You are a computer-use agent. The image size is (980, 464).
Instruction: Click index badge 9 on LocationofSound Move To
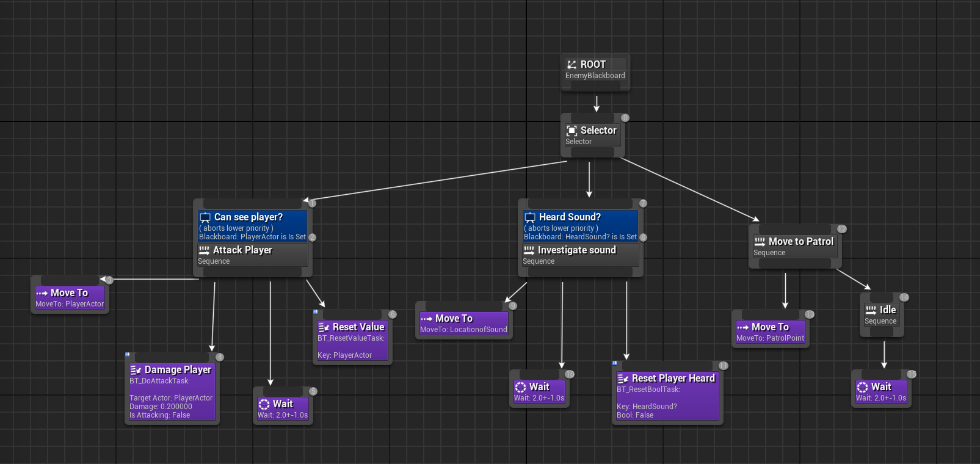pyautogui.click(x=513, y=306)
